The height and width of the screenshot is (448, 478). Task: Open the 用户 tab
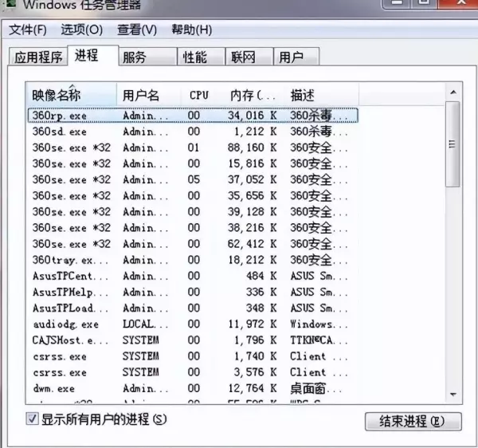click(296, 57)
